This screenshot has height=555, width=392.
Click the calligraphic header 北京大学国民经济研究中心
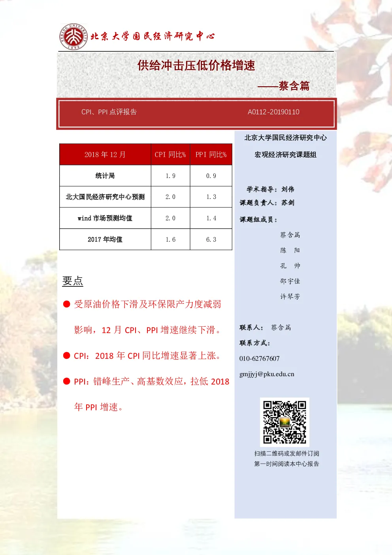(153, 36)
